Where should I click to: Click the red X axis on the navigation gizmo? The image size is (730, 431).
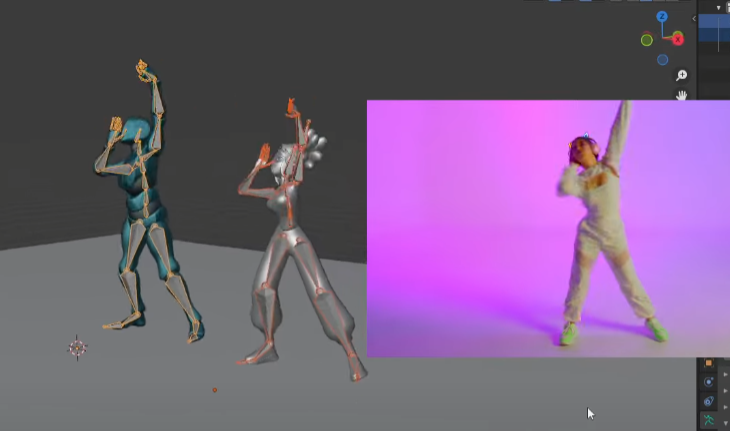(x=678, y=39)
